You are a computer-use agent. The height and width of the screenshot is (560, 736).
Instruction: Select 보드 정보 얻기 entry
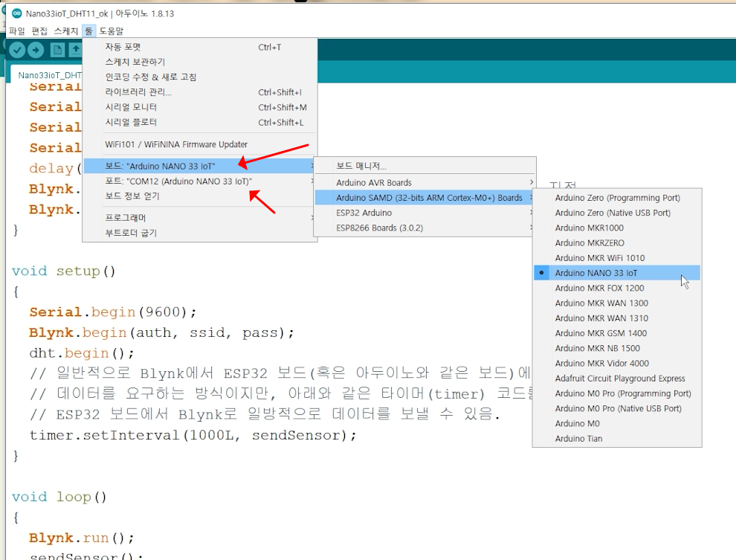tap(201, 196)
